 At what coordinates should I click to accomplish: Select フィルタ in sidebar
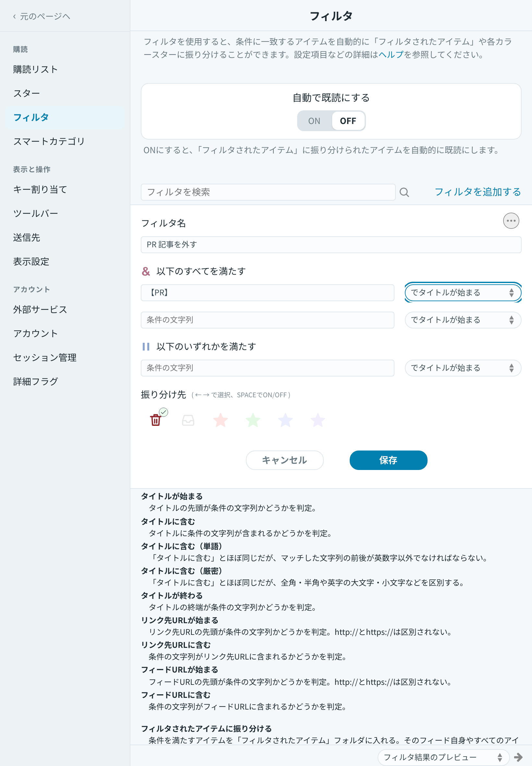click(x=65, y=117)
